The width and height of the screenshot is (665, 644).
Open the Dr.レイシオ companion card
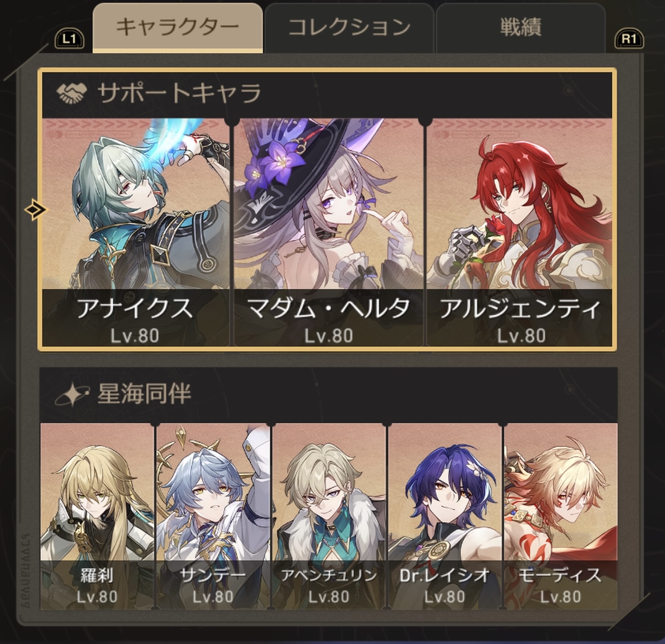click(x=445, y=516)
